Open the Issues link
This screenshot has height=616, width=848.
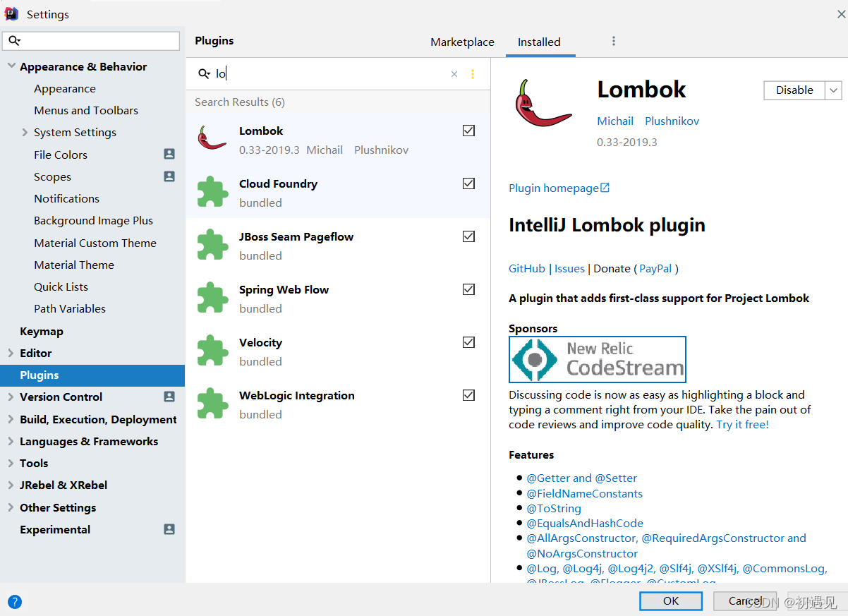569,268
